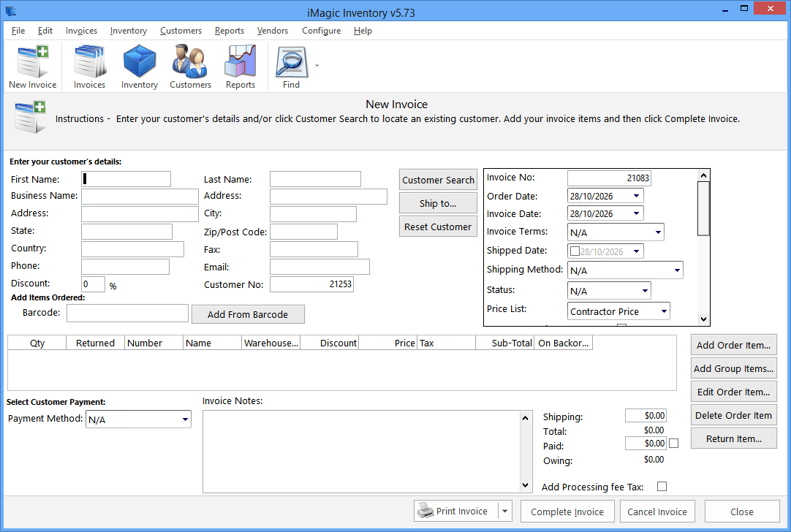This screenshot has width=791, height=532.
Task: Click Add Group Items... button
Action: [733, 368]
